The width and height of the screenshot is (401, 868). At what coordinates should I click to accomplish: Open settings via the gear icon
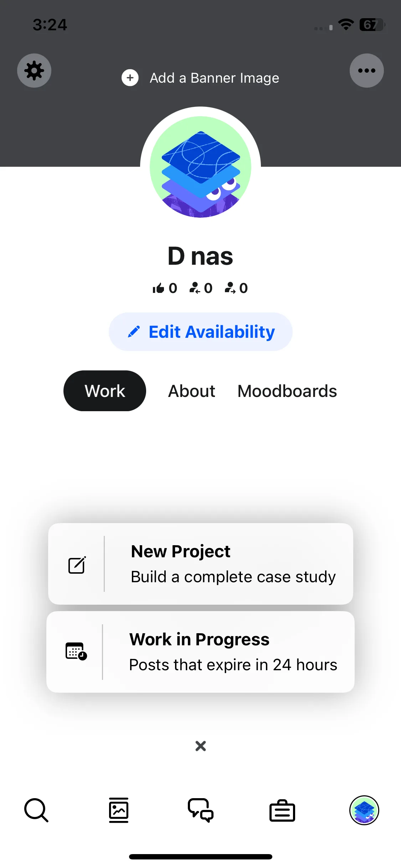[x=34, y=71]
